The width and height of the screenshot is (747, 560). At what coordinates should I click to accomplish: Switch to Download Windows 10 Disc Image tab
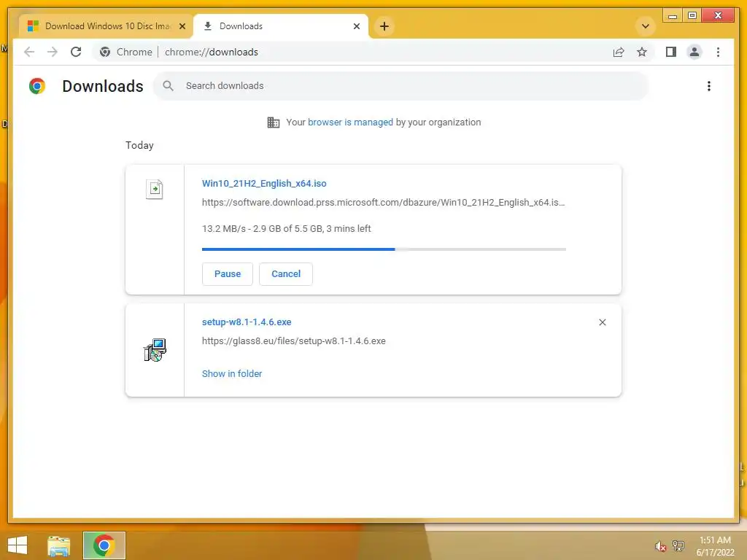[107, 26]
